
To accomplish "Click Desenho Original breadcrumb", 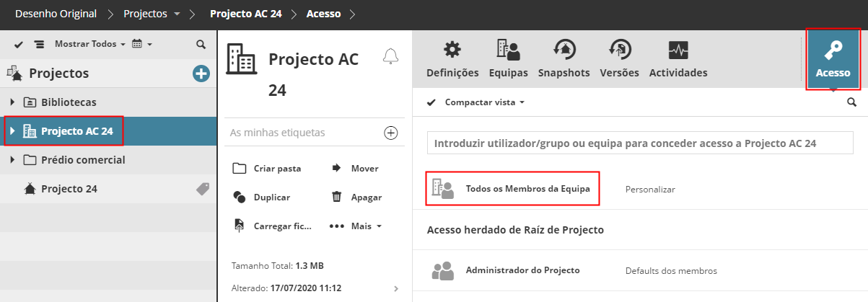I will tap(56, 14).
